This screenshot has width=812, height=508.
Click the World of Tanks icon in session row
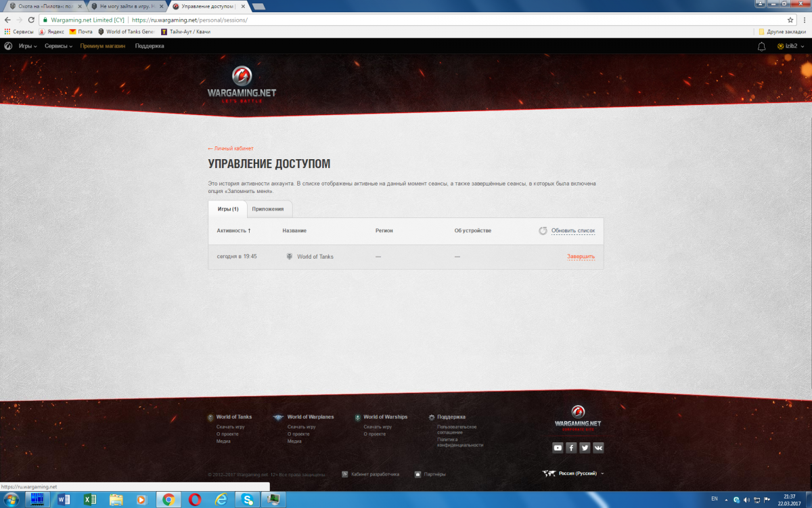point(290,257)
